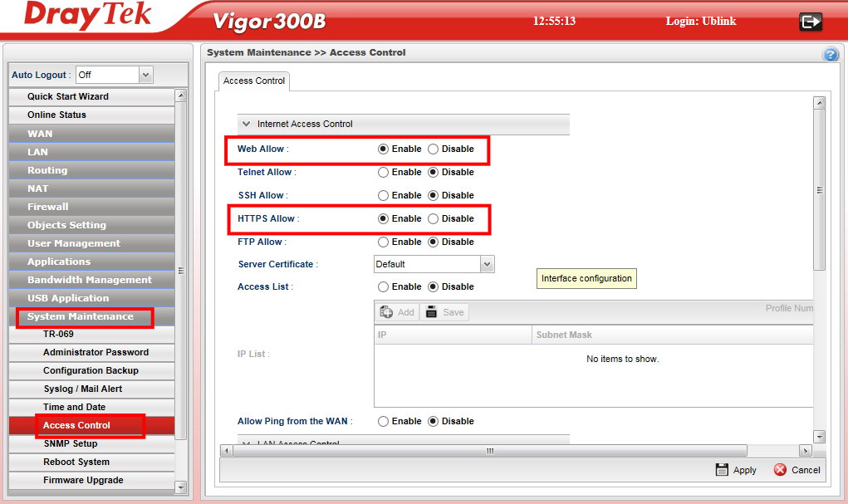Click the Apply floppy disk icon
The image size is (848, 504).
coord(722,470)
